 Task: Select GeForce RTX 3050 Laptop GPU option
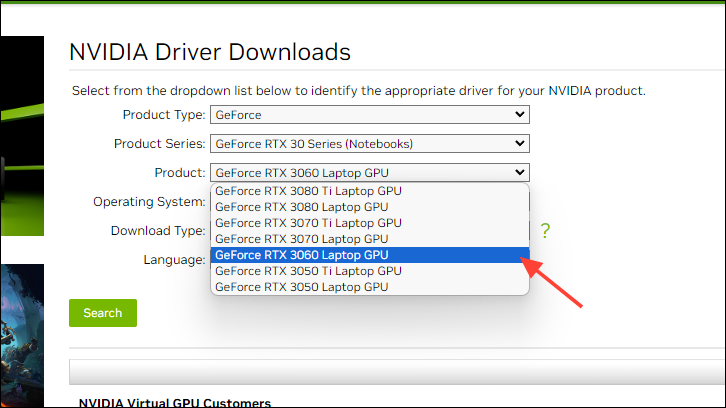[369, 287]
